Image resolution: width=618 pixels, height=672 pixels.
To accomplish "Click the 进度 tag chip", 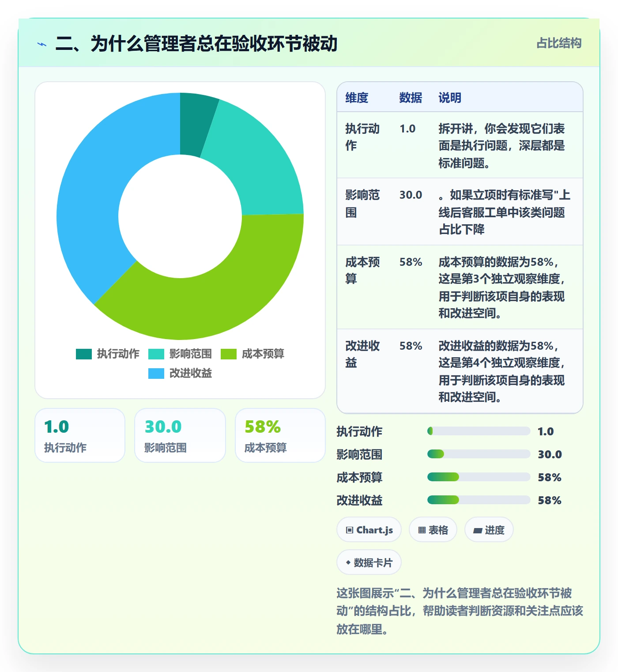I will tap(489, 530).
